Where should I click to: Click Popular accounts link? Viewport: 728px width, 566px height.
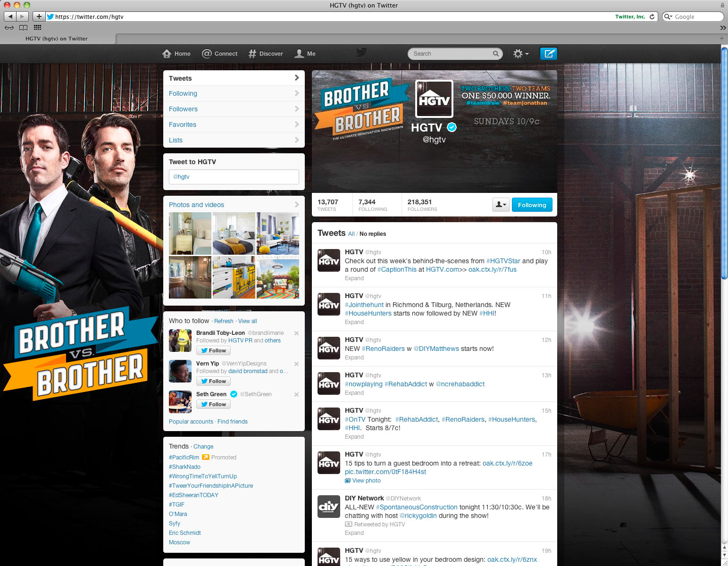(191, 422)
